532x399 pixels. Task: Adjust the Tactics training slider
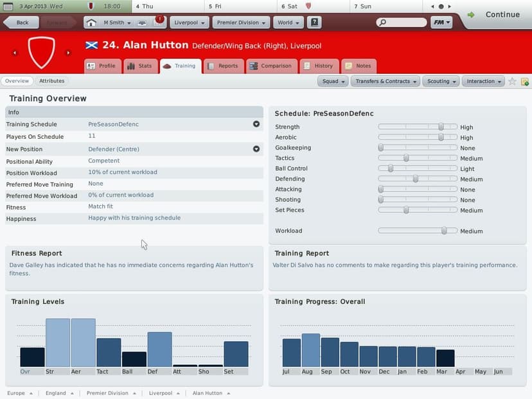418,158
